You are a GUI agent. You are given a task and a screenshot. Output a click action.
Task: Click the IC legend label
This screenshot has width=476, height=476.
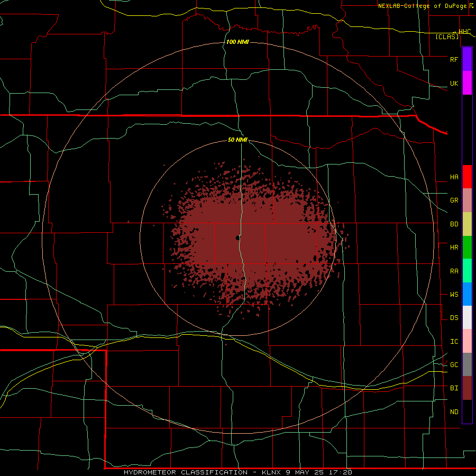click(454, 342)
